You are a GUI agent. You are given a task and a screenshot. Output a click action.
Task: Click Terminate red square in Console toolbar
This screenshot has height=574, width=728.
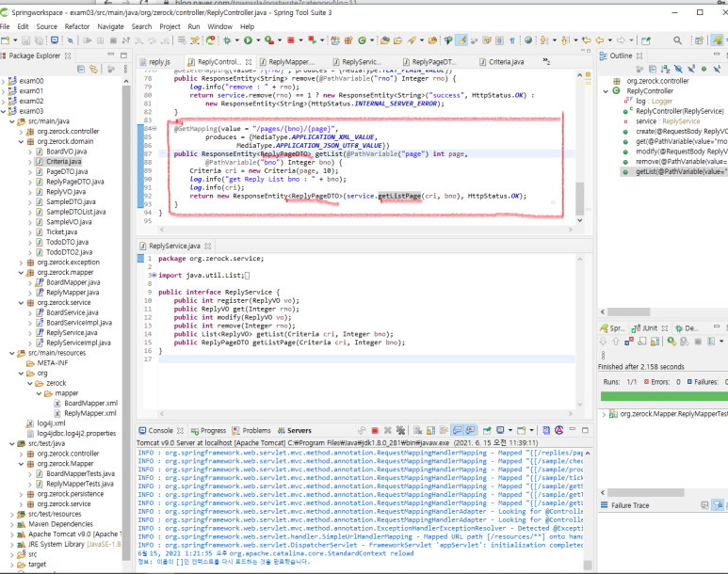click(375, 431)
